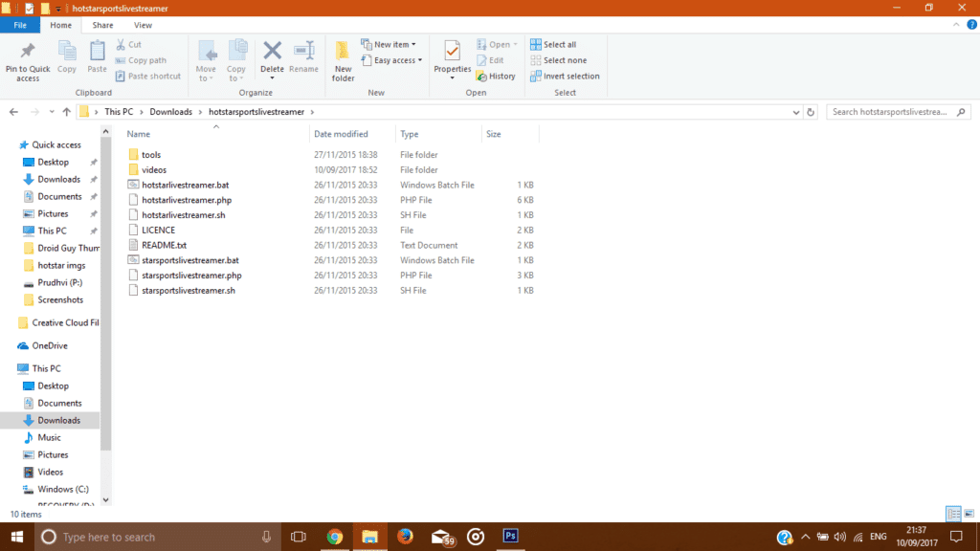Open recent locations dropdown arrow
The height and width of the screenshot is (551, 980).
coord(52,112)
